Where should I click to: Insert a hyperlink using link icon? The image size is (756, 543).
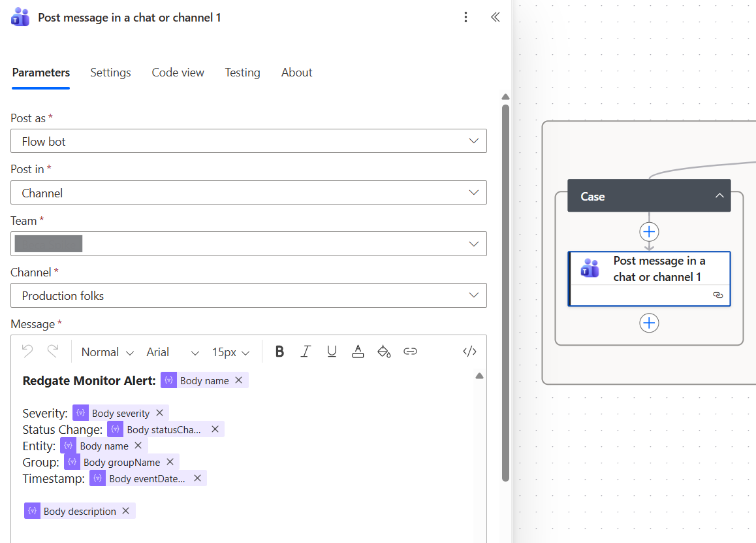pos(410,352)
